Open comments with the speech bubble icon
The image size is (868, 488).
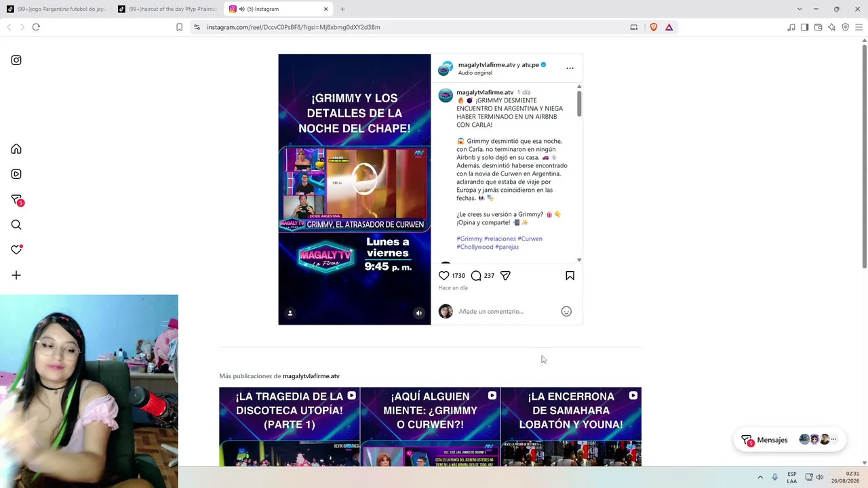point(476,276)
